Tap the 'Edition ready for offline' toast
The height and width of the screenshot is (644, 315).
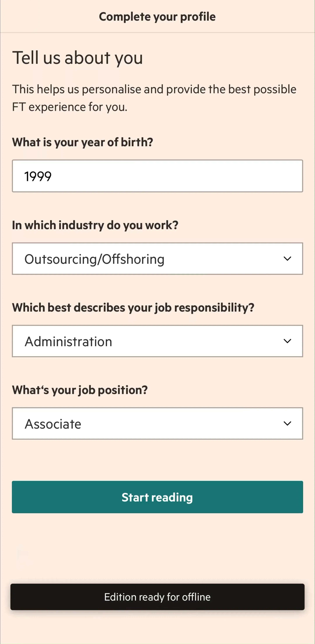tap(157, 597)
